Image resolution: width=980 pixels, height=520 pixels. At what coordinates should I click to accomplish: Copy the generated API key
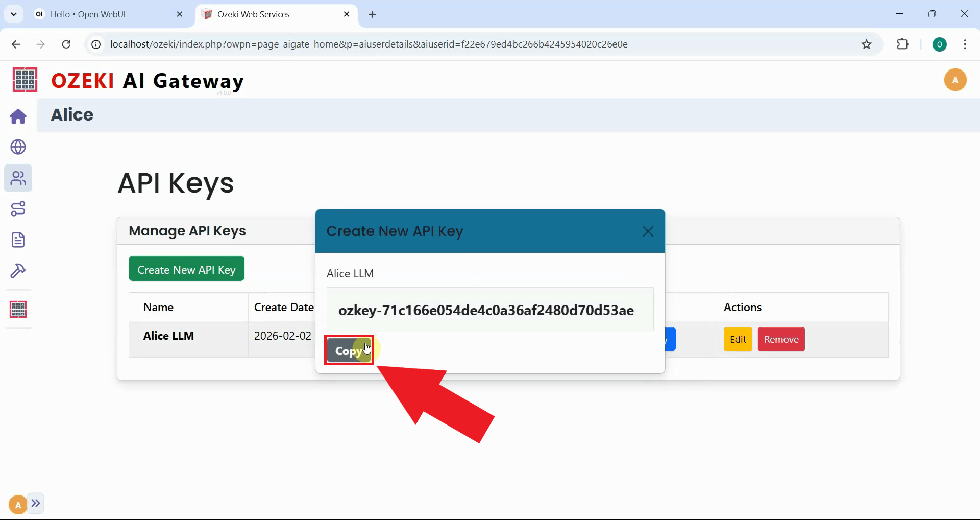click(349, 350)
